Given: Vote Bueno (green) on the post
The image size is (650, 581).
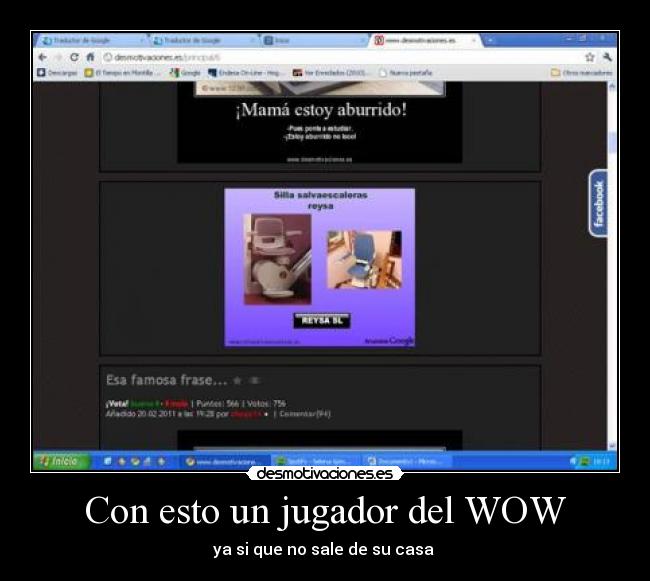Looking at the screenshot, I should click(146, 403).
